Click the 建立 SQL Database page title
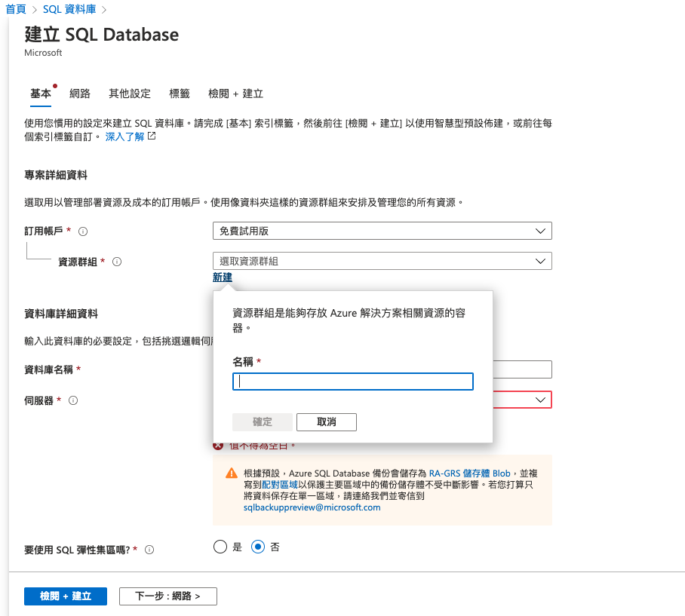685x616 pixels. (102, 35)
